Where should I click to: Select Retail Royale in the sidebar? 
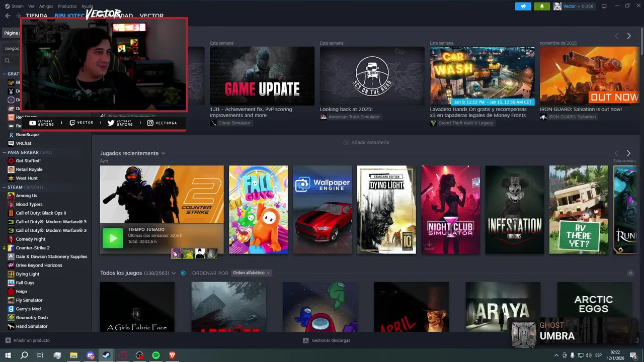click(29, 169)
